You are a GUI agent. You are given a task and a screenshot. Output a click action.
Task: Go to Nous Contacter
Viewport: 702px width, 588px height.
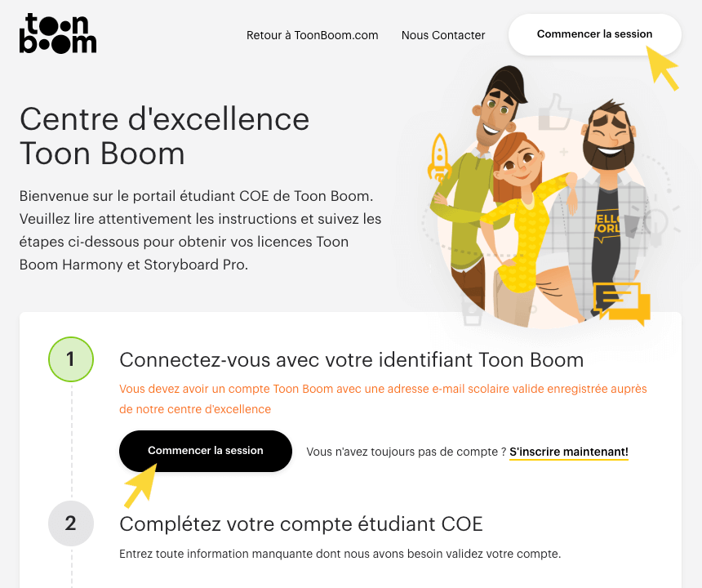coord(443,35)
